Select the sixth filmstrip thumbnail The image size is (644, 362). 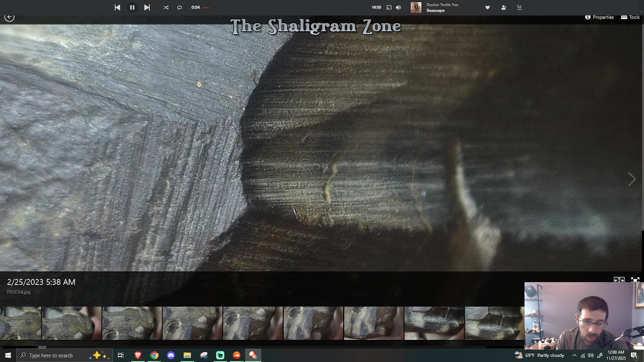313,323
